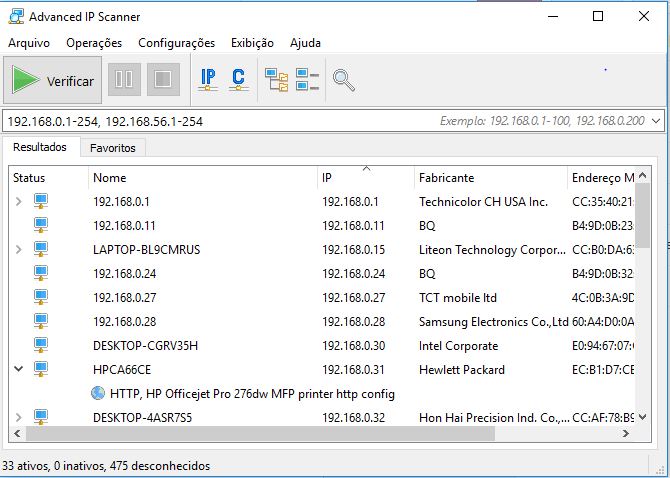
Task: Click computer icon of 192.168.0.28 row
Action: click(41, 321)
